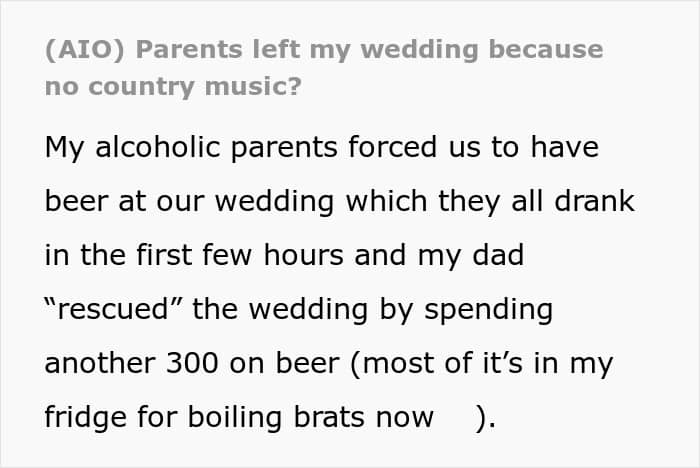Screen dimensions: 700x468
Task: Click the word "first" in the body text
Action: (186, 255)
